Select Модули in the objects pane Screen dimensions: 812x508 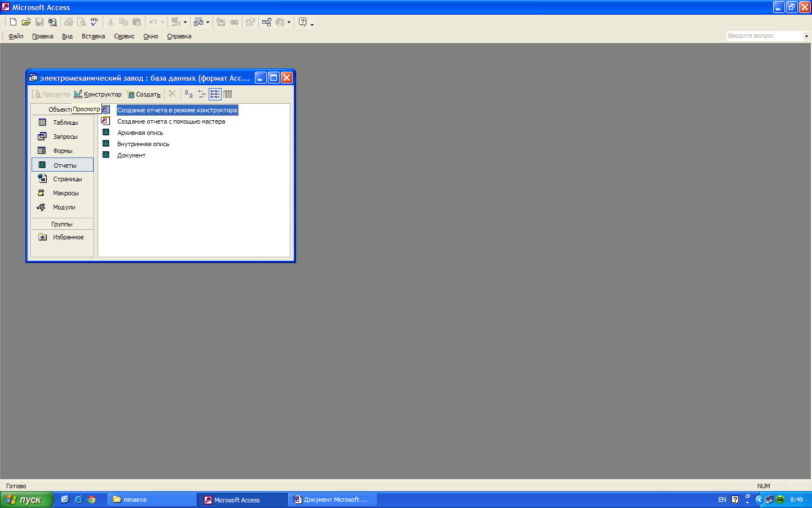tap(62, 207)
